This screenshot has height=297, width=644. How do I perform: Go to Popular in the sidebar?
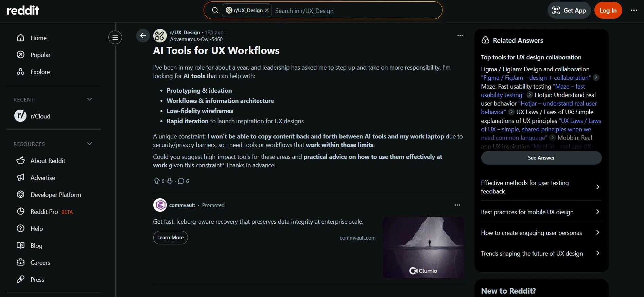pyautogui.click(x=40, y=55)
